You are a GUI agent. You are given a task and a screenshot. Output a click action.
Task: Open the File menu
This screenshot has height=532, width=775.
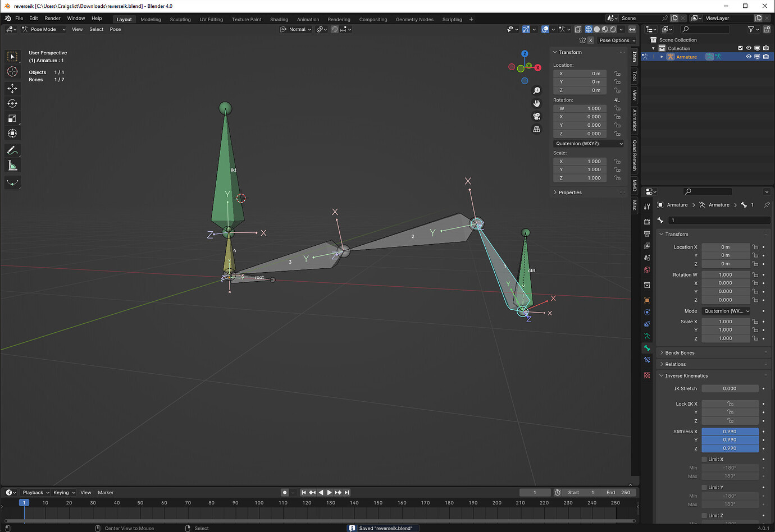pos(19,18)
